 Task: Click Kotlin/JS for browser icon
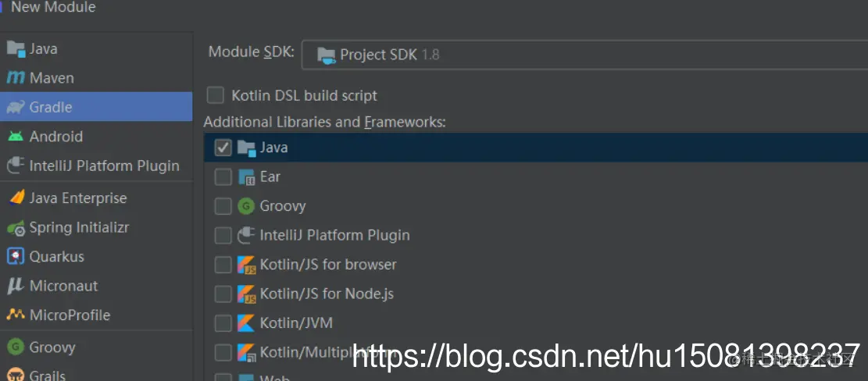246,265
